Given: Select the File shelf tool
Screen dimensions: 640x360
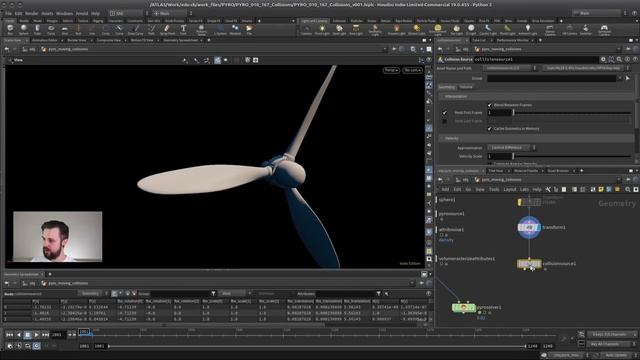Looking at the screenshot, I should point(249,29).
